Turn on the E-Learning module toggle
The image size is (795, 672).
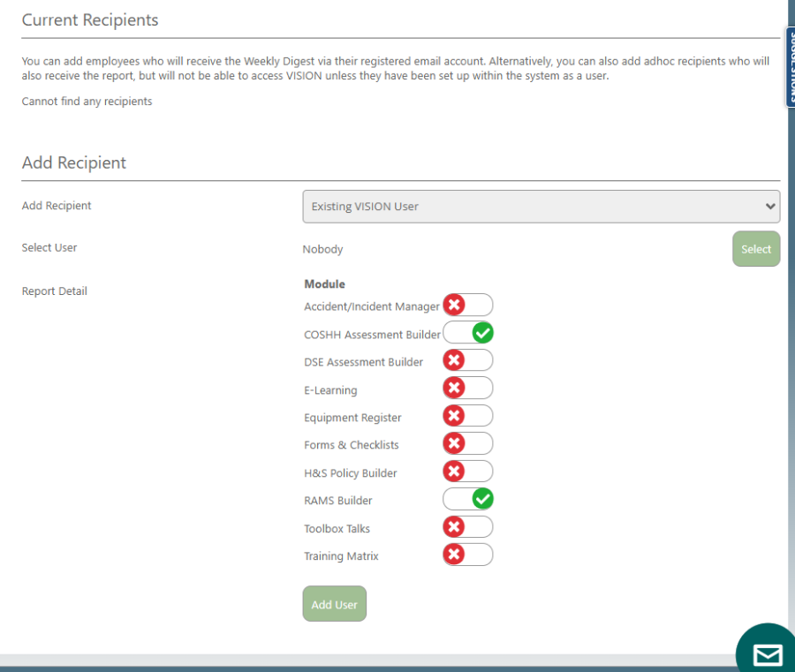(467, 389)
